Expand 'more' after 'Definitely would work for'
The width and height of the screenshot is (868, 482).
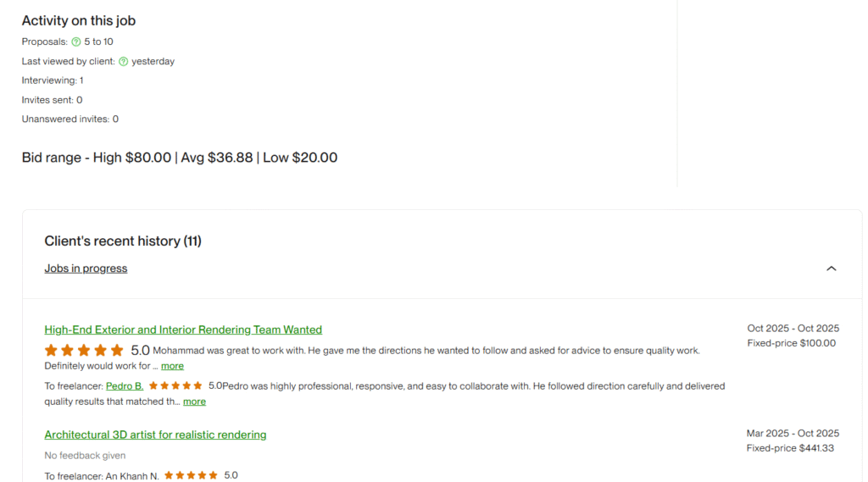[x=172, y=366]
